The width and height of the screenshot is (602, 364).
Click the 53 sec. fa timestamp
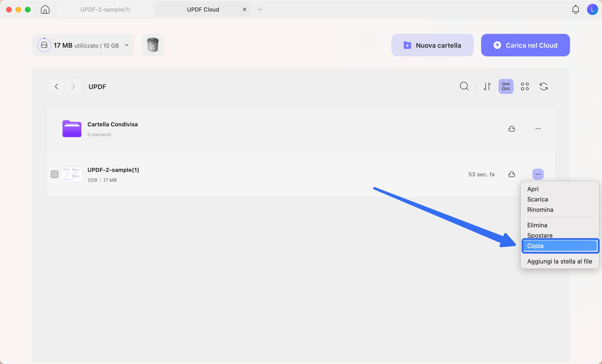pyautogui.click(x=481, y=174)
